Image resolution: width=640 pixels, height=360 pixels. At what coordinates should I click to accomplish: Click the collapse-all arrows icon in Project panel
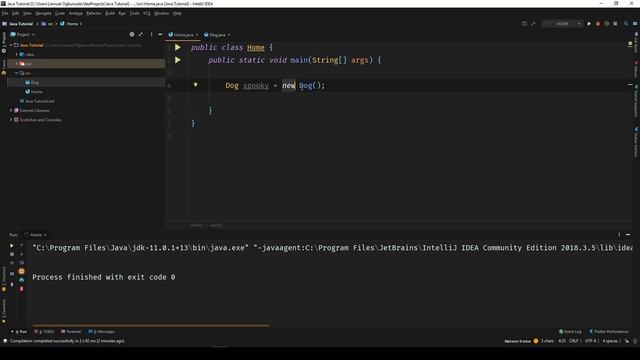click(x=141, y=34)
